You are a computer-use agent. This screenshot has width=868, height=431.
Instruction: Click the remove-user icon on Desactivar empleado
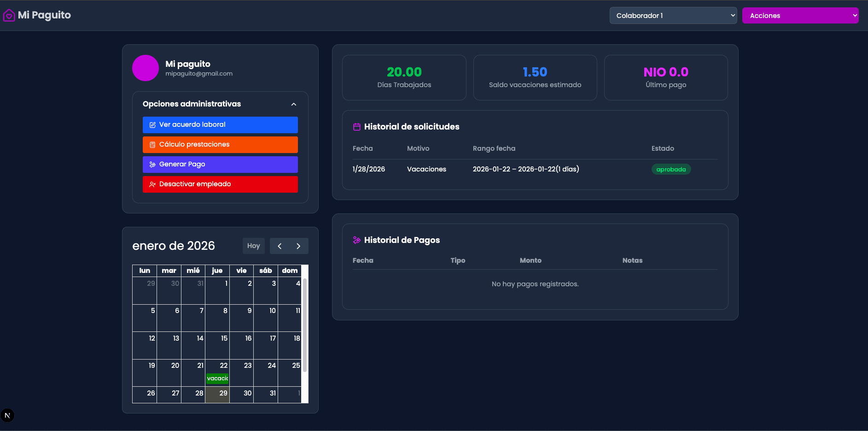(152, 184)
